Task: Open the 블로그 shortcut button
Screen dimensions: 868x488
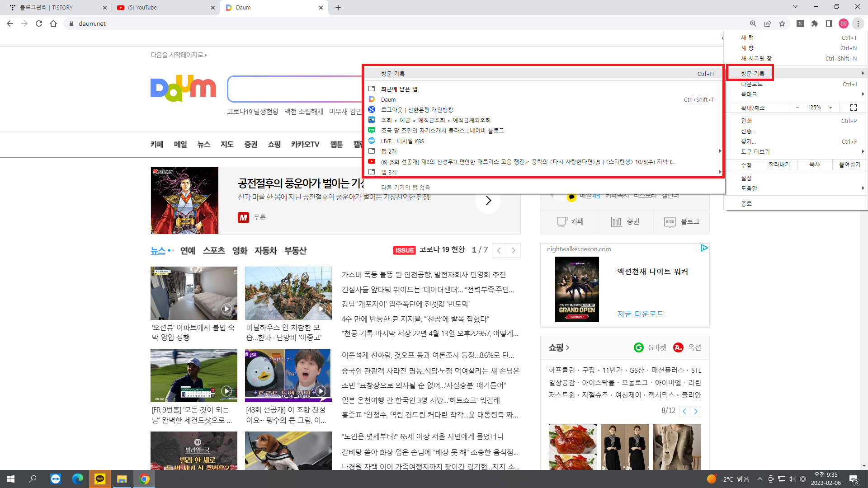Action: click(681, 221)
